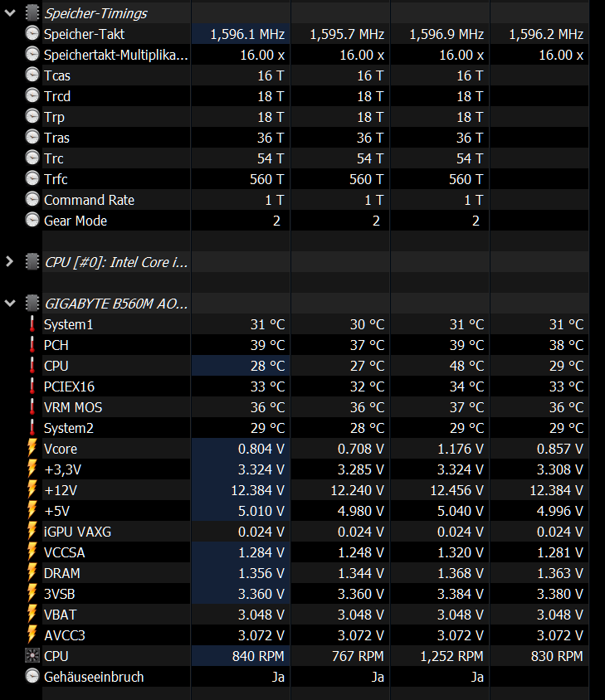The width and height of the screenshot is (605, 700).
Task: Click the chip icon beside GIGABYTE B560M
Action: tap(32, 304)
